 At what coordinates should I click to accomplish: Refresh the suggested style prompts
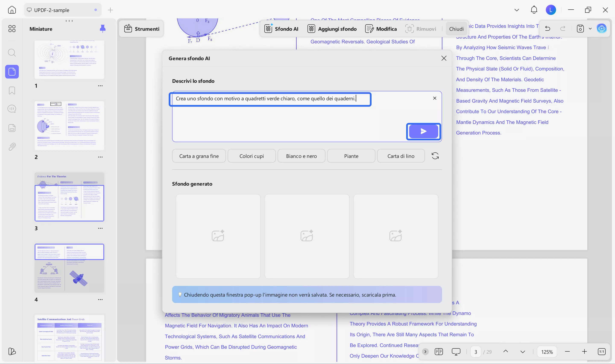(435, 156)
